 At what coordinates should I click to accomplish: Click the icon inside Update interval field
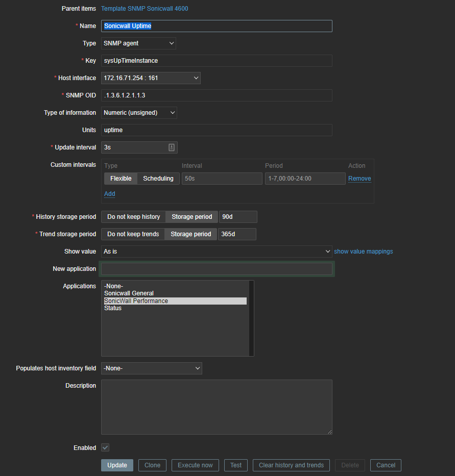pos(172,147)
